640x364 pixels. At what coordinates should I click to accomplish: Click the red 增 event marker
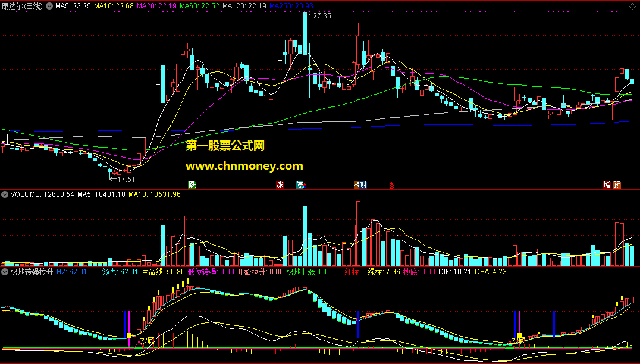pos(607,185)
